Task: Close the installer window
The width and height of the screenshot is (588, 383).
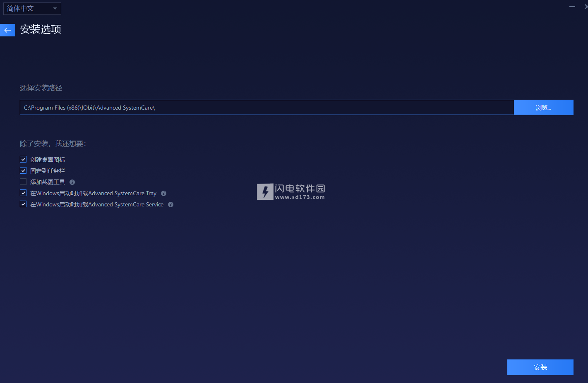Action: [x=586, y=7]
